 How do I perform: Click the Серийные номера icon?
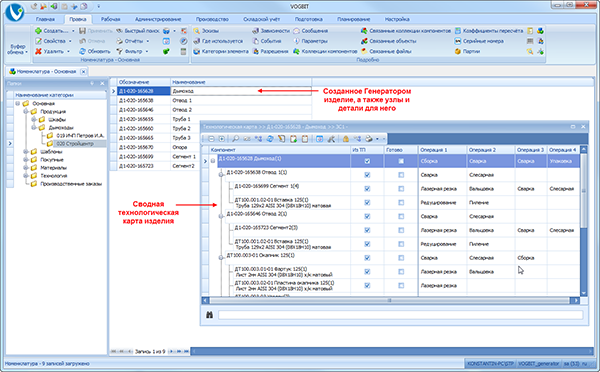(458, 41)
